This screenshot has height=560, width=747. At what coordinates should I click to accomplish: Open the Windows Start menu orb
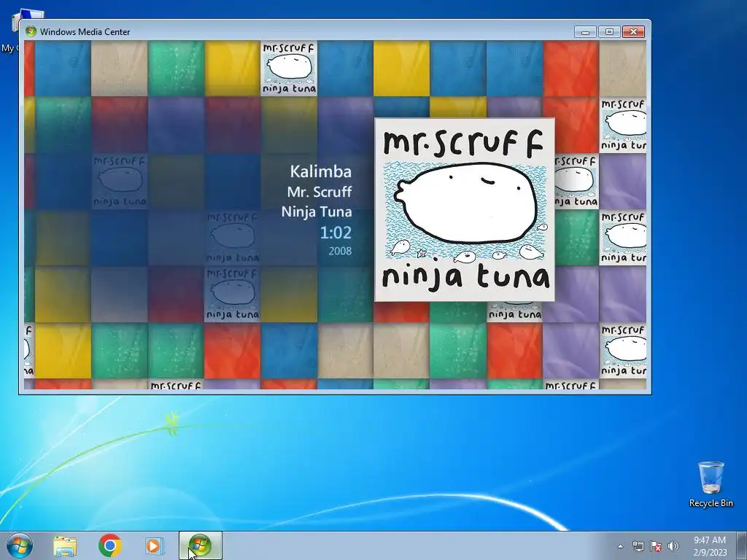pos(20,545)
